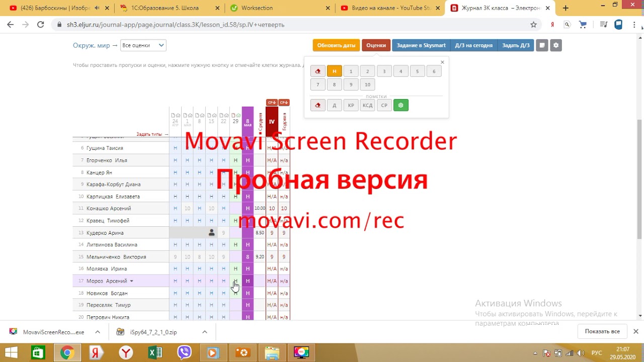Select the СР mark type
Image resolution: width=644 pixels, height=362 pixels.
pyautogui.click(x=384, y=106)
